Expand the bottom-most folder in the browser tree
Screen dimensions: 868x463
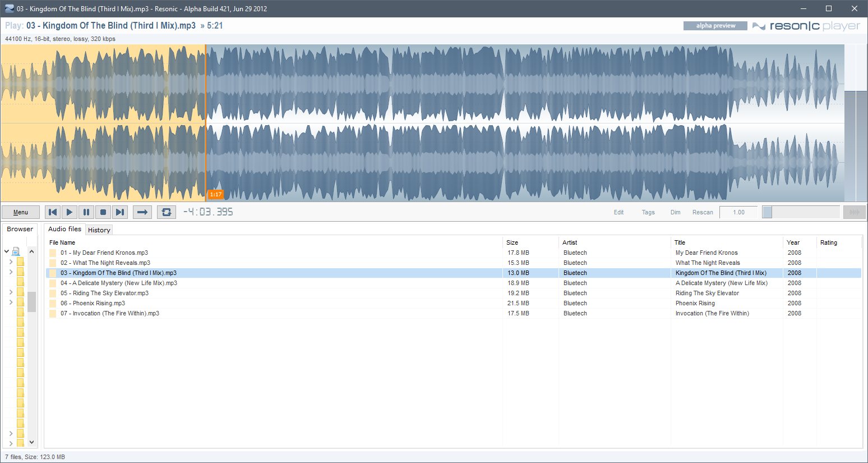click(x=11, y=443)
